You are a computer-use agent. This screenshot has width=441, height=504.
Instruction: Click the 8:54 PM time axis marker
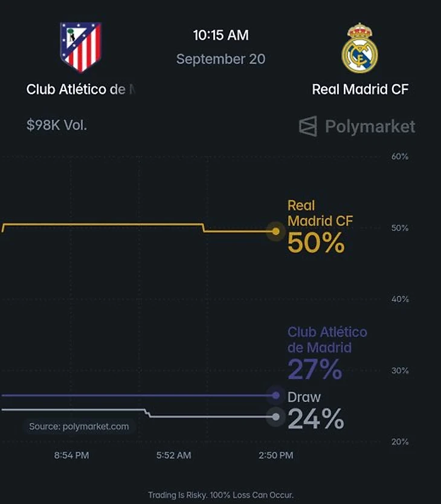pyautogui.click(x=71, y=455)
